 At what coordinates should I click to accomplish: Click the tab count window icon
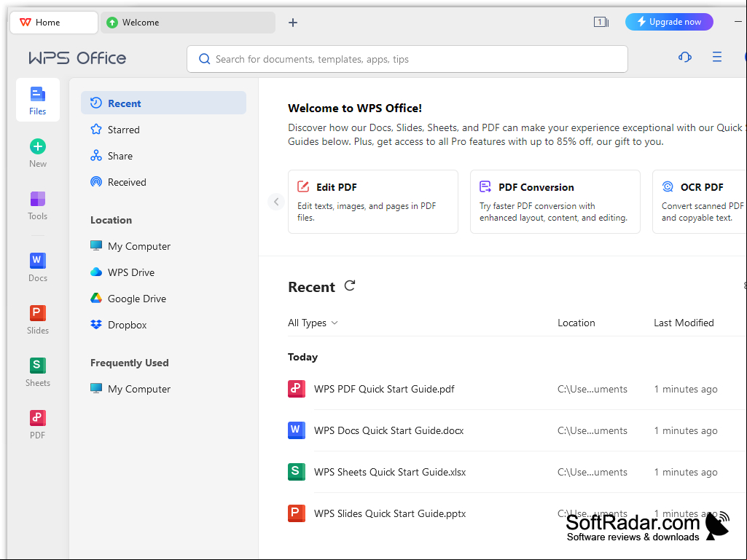coord(601,22)
